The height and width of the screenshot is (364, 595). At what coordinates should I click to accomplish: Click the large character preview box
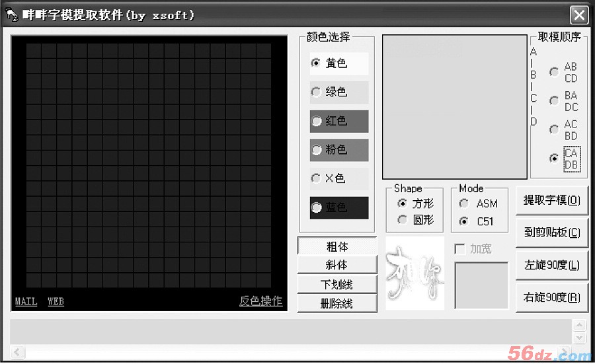pyautogui.click(x=455, y=107)
